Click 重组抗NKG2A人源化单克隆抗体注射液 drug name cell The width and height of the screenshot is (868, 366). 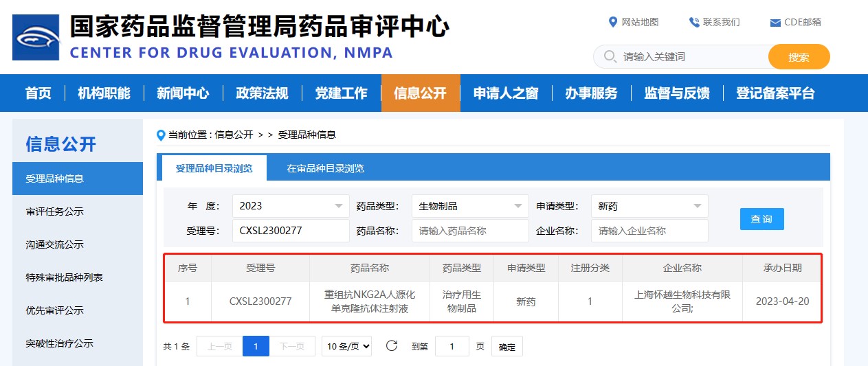(x=370, y=301)
